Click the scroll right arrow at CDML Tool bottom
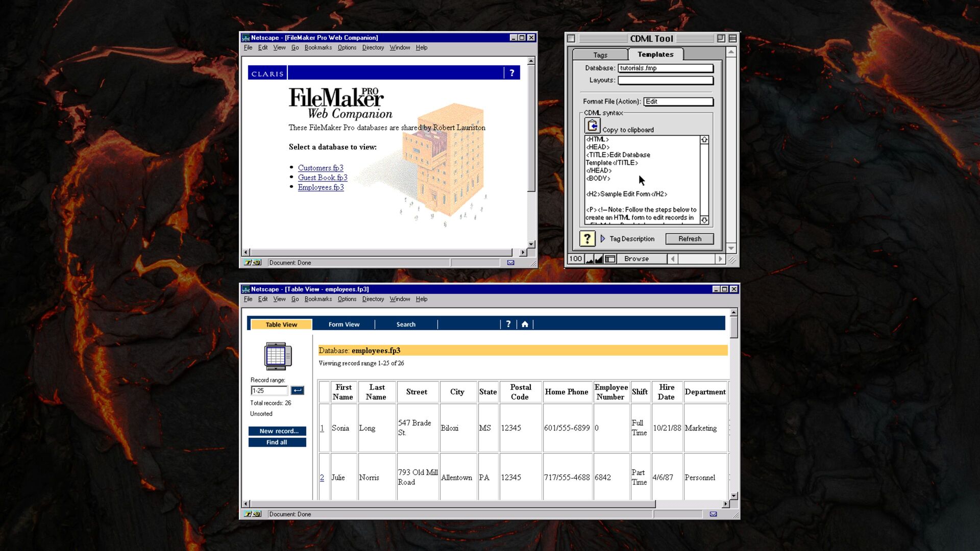The height and width of the screenshot is (551, 980). (x=720, y=259)
